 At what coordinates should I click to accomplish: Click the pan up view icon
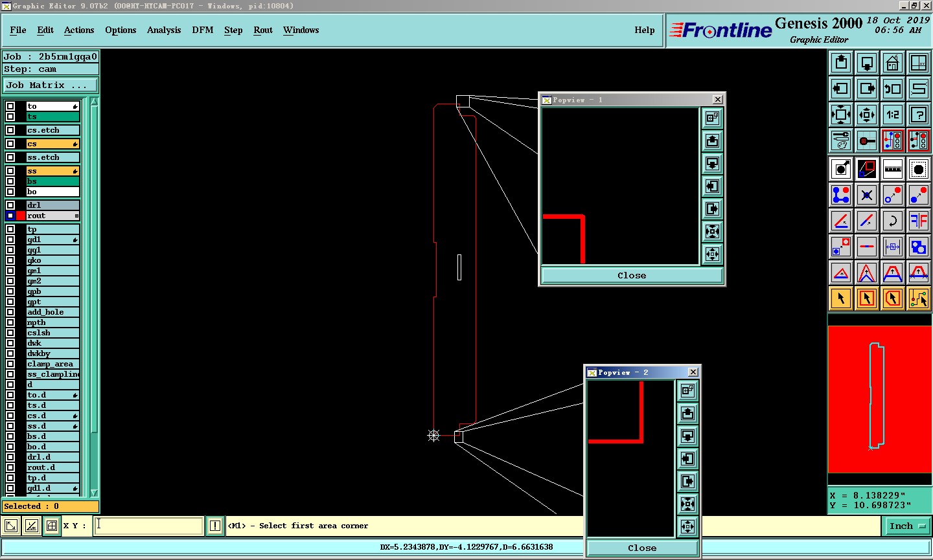[841, 63]
